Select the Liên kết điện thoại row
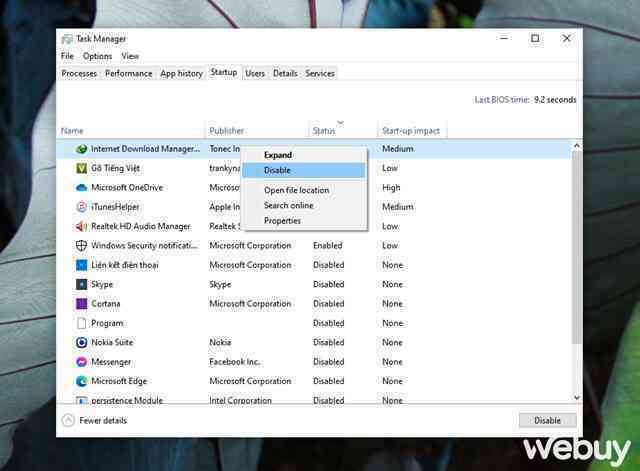The height and width of the screenshot is (471, 640). pyautogui.click(x=313, y=265)
